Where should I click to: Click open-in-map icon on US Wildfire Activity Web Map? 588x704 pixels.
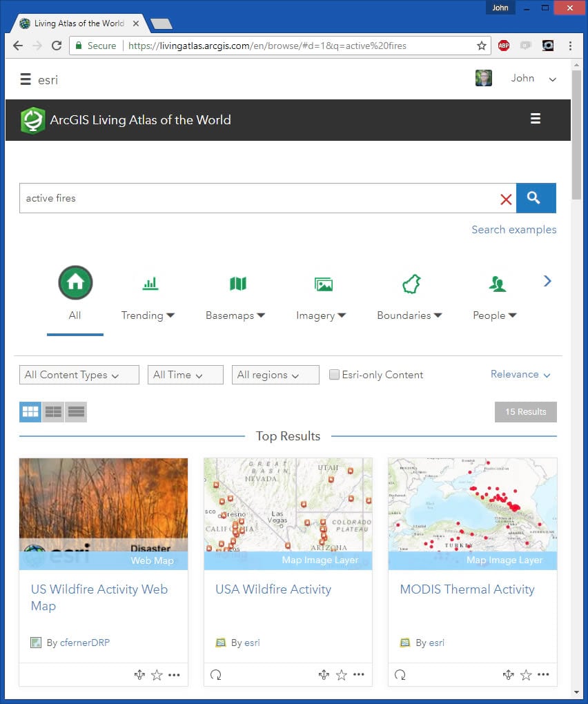139,675
